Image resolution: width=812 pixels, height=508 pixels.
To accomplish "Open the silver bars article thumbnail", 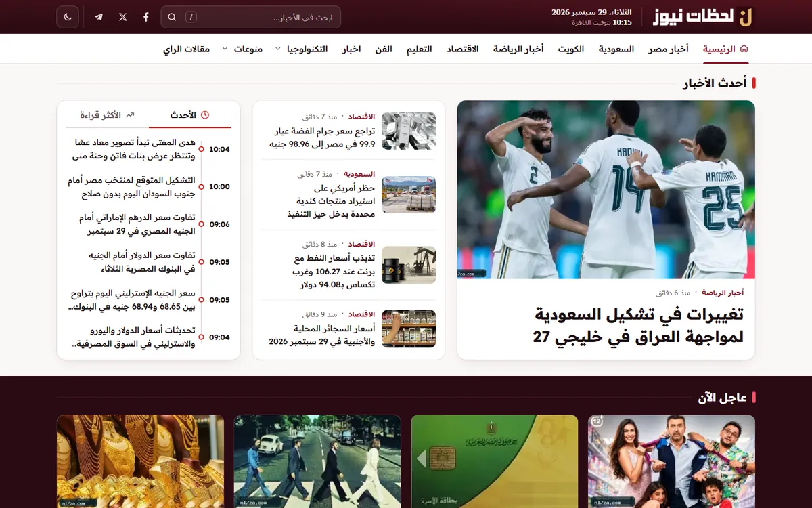I will pos(409,131).
